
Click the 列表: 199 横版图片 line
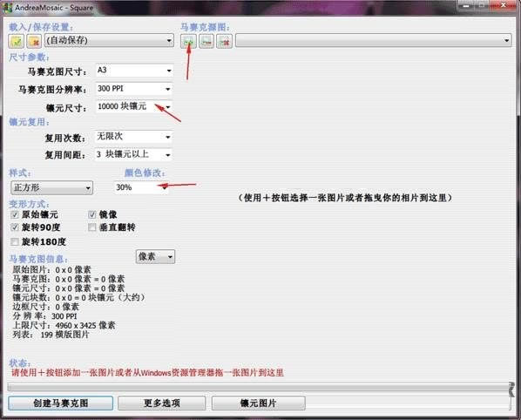tap(51, 335)
